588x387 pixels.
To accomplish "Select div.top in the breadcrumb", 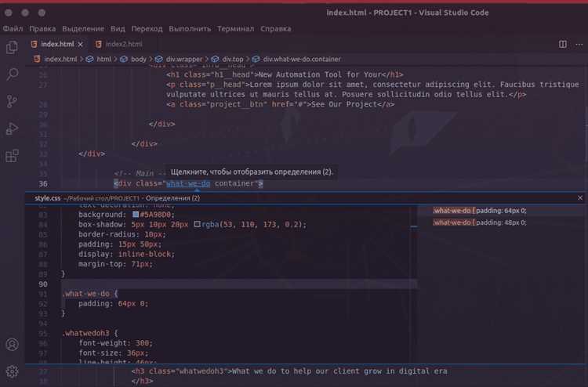I will pos(233,60).
